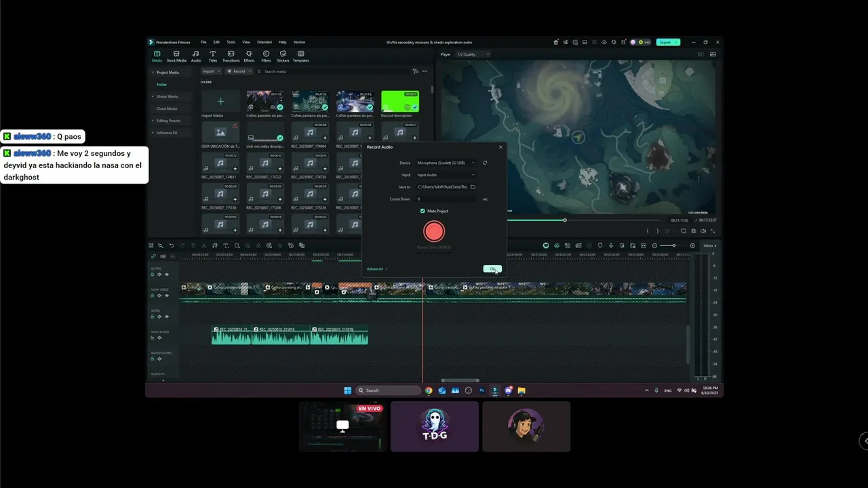Click OK in Record Audio dialog

[492, 269]
